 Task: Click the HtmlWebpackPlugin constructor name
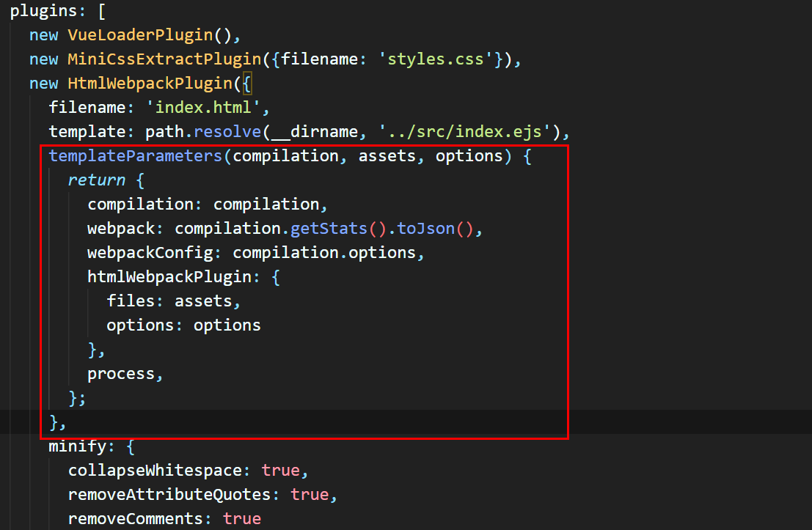coord(150,84)
